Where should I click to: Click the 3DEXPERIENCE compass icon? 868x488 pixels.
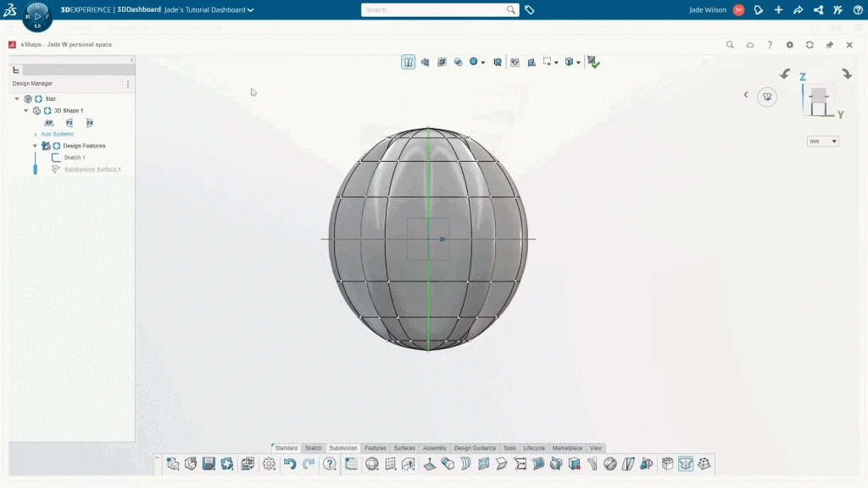[x=37, y=15]
